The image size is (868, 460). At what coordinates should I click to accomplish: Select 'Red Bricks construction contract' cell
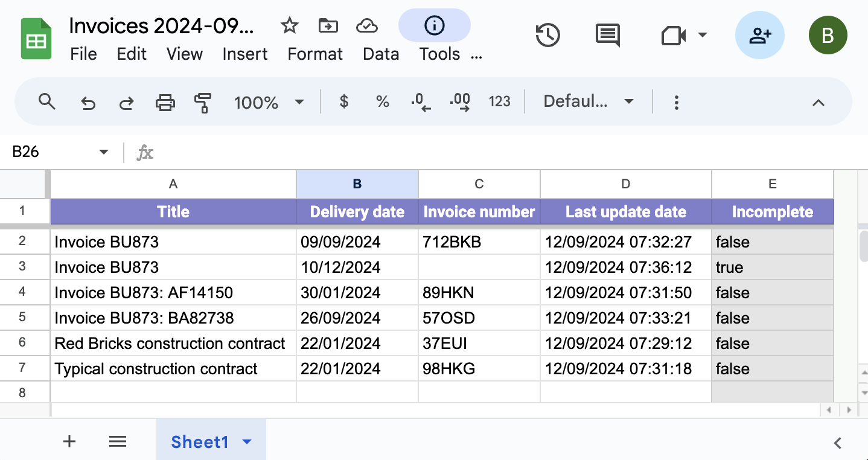pyautogui.click(x=173, y=343)
